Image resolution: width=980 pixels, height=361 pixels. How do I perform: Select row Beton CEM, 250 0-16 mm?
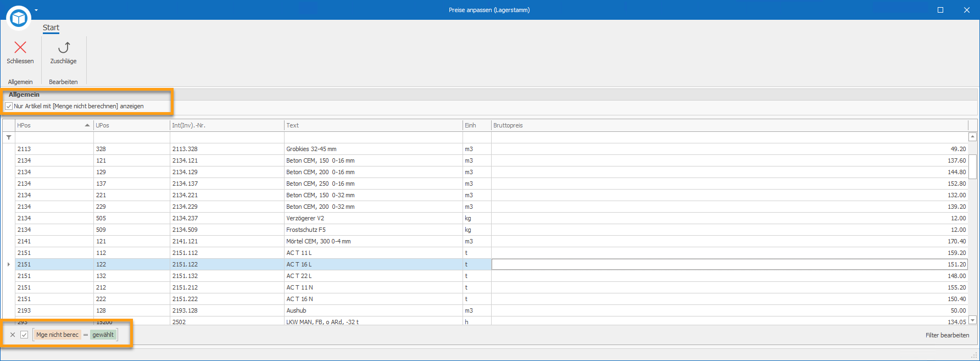[x=491, y=184]
